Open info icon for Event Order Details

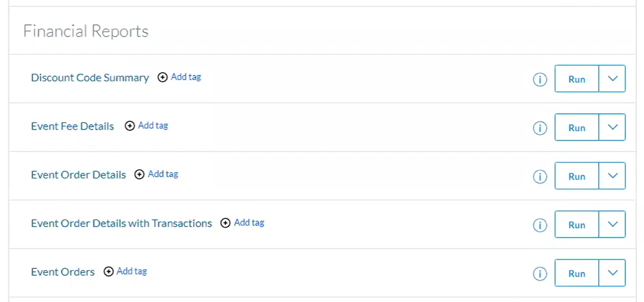click(540, 177)
